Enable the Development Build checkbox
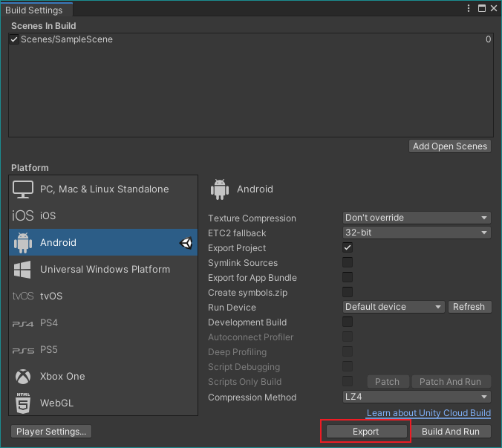The image size is (502, 448). 348,322
